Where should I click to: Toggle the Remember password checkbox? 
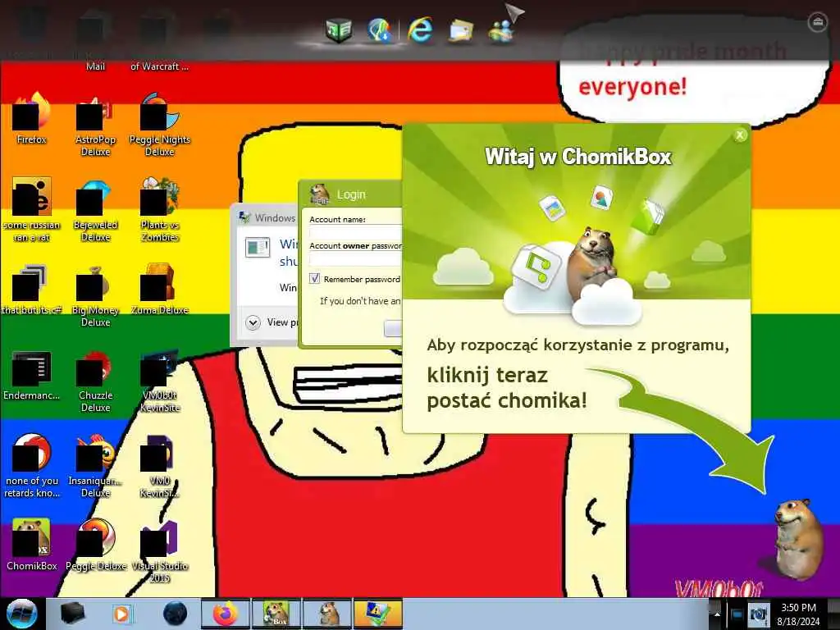click(315, 279)
